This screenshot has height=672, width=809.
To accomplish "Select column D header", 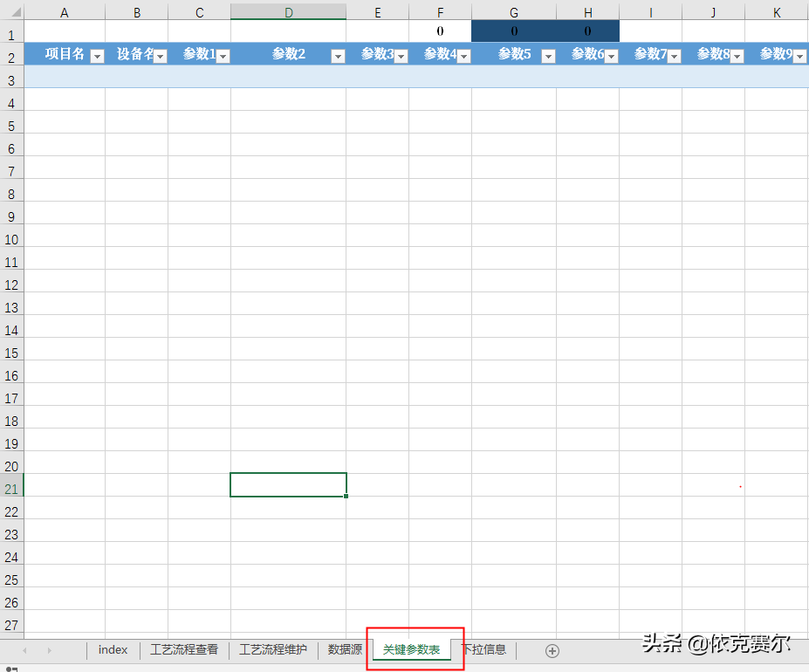I will (288, 12).
